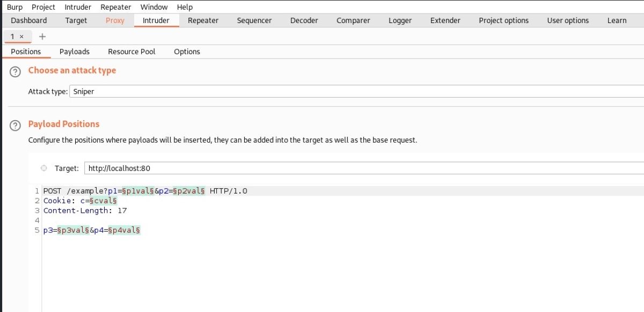Open the Learn tab
The width and height of the screenshot is (644, 312).
(x=617, y=20)
